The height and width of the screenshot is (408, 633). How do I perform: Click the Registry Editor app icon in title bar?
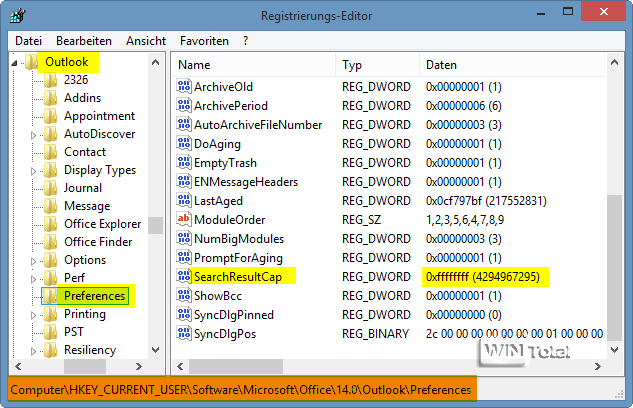[18, 15]
